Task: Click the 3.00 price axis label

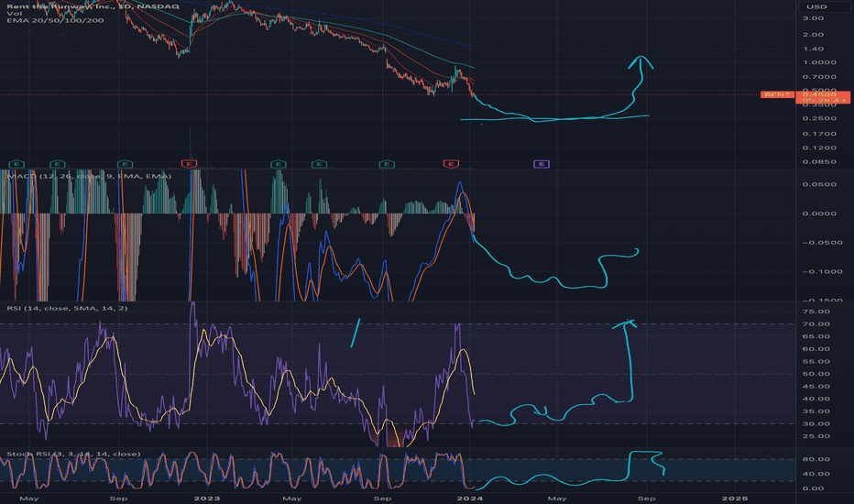Action: pos(813,18)
